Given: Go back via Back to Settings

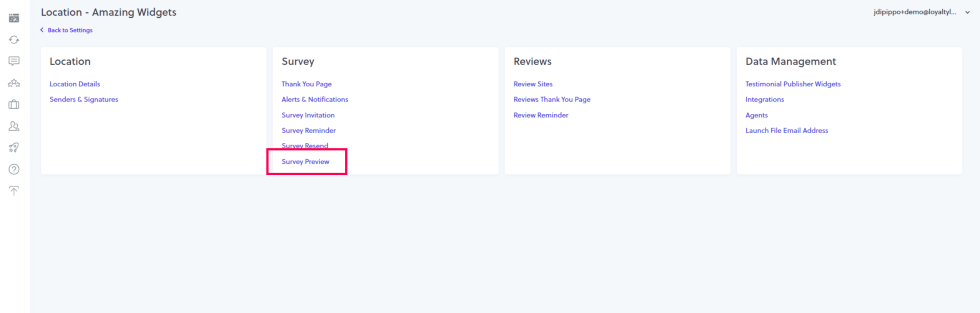Looking at the screenshot, I should (x=70, y=30).
